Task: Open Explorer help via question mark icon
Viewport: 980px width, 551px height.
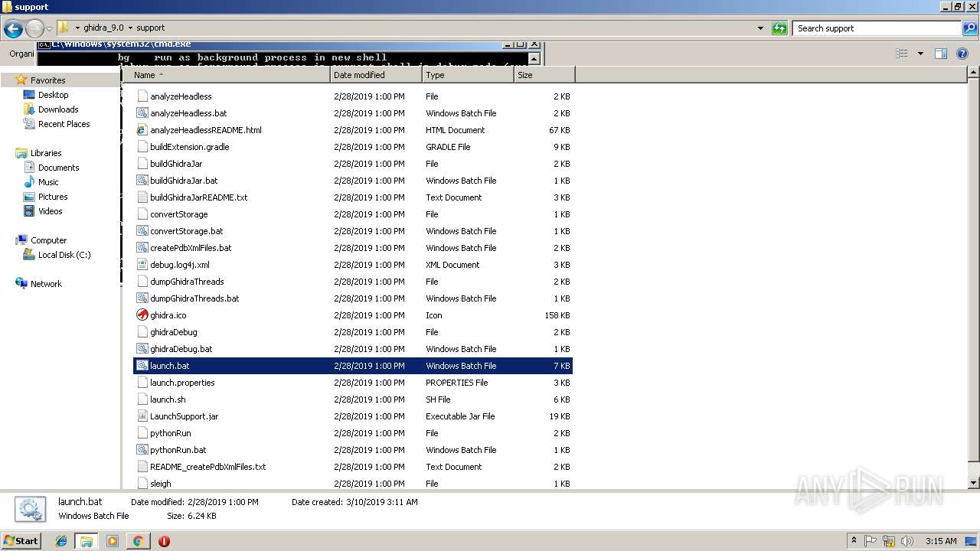Action: coord(962,54)
